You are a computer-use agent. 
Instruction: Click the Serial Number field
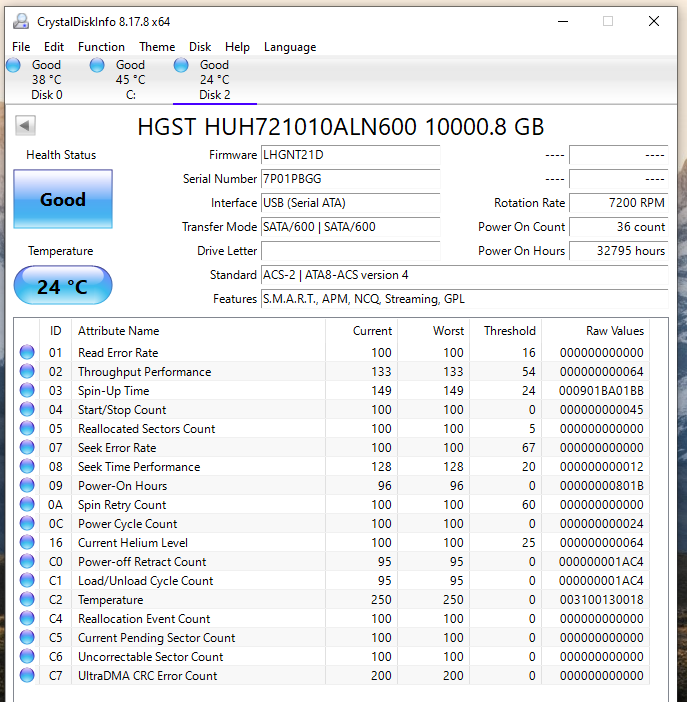click(350, 179)
